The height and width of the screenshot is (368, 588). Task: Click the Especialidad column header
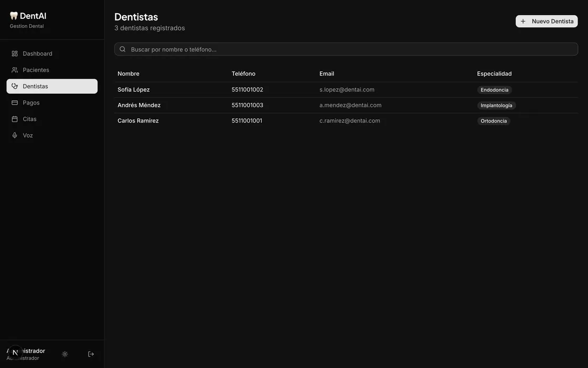coord(494,74)
